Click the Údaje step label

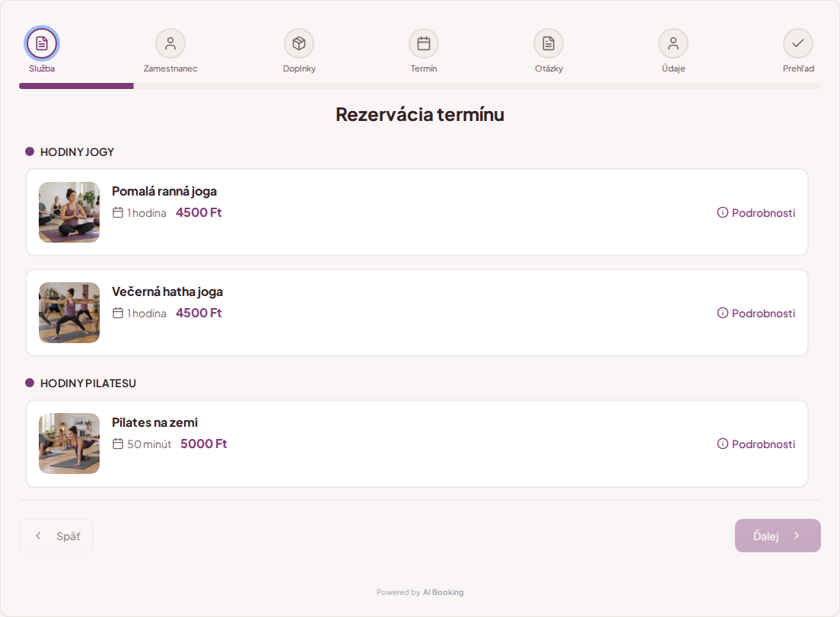point(673,68)
